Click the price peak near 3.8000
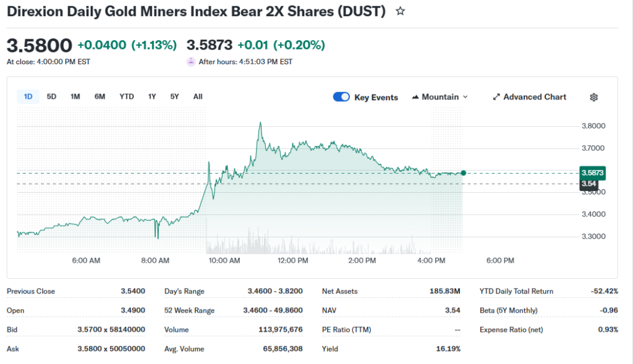Screen dimensions: 633x364 click(260, 123)
